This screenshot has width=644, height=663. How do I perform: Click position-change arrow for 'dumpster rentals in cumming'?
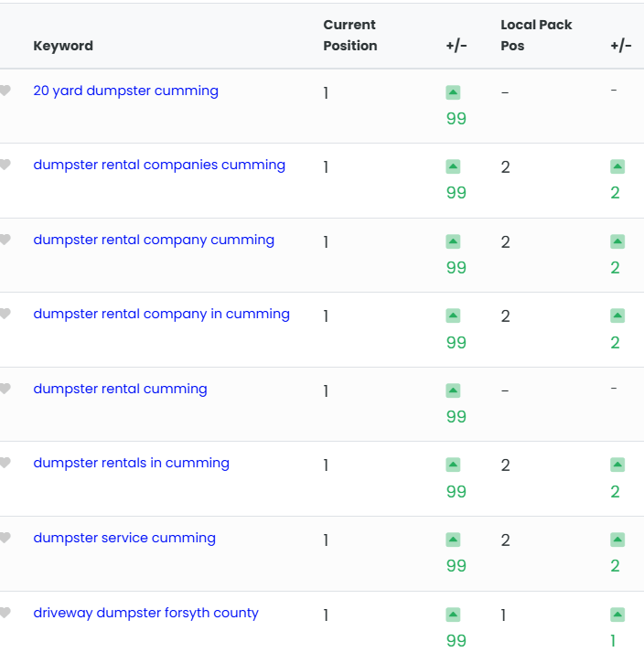point(453,465)
